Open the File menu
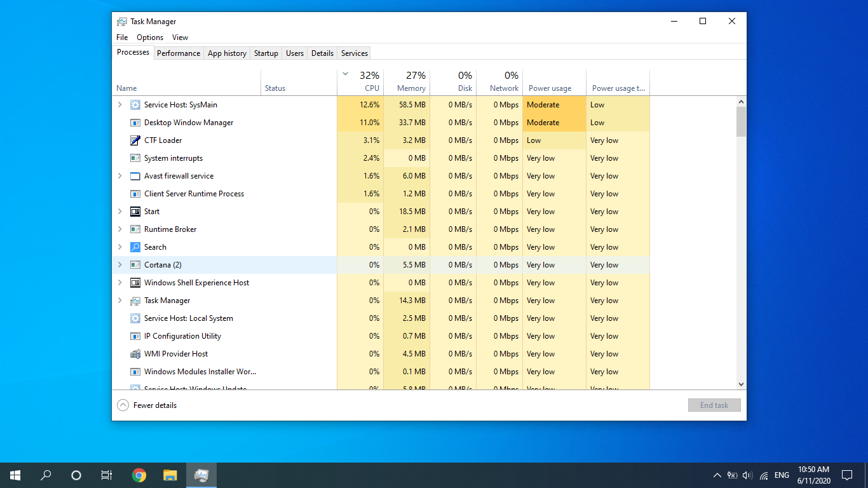This screenshot has width=868, height=488. [122, 37]
